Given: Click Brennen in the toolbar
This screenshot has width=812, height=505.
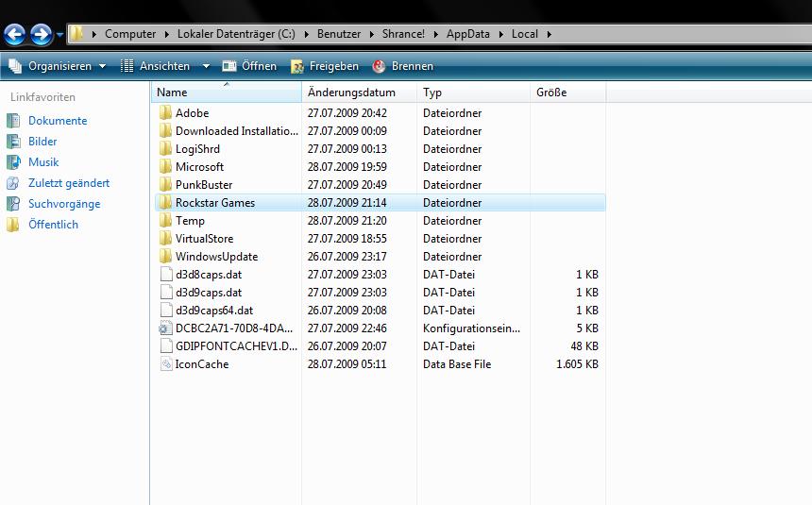Looking at the screenshot, I should (x=403, y=66).
